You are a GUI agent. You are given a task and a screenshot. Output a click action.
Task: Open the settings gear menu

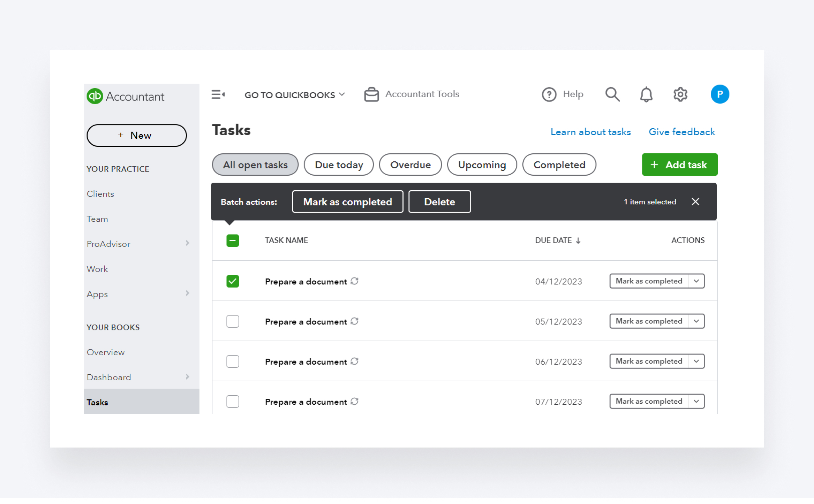point(680,94)
